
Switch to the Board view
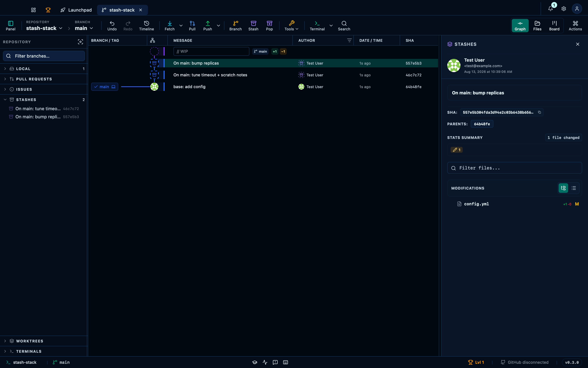click(x=554, y=26)
